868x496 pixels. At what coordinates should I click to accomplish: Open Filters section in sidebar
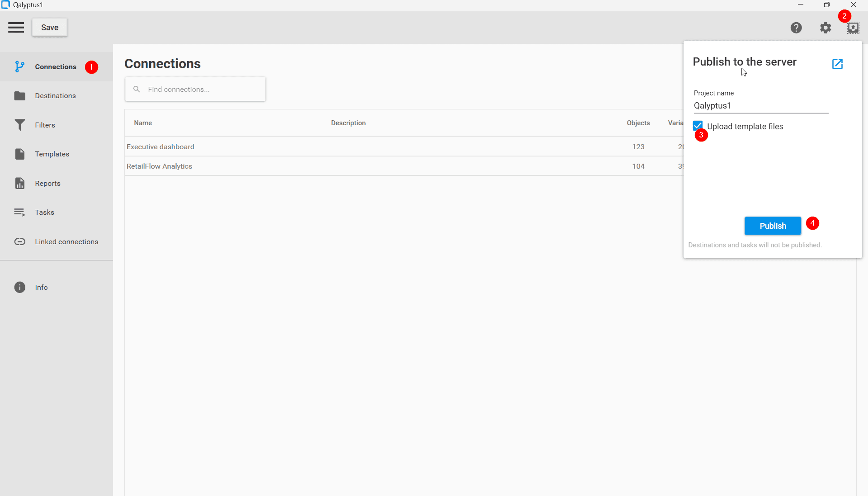pos(57,125)
